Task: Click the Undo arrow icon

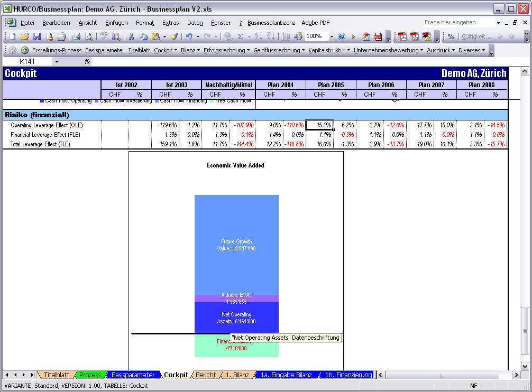Action: point(189,36)
